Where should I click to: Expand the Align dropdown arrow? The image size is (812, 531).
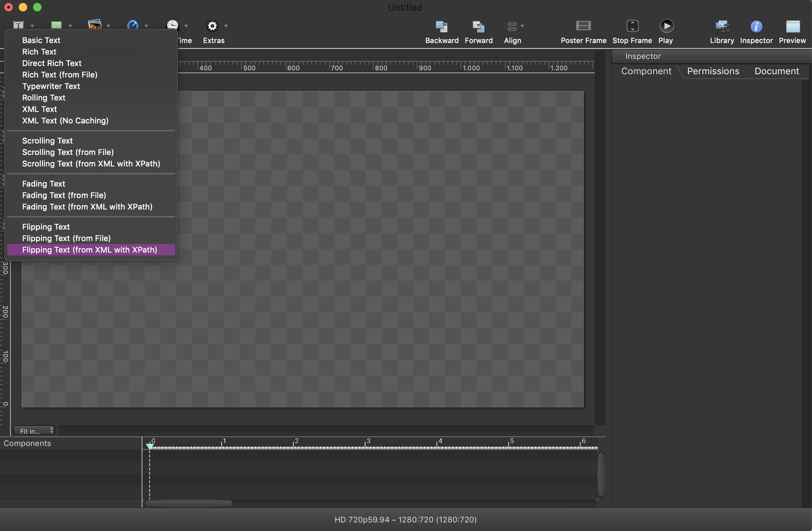pyautogui.click(x=522, y=26)
